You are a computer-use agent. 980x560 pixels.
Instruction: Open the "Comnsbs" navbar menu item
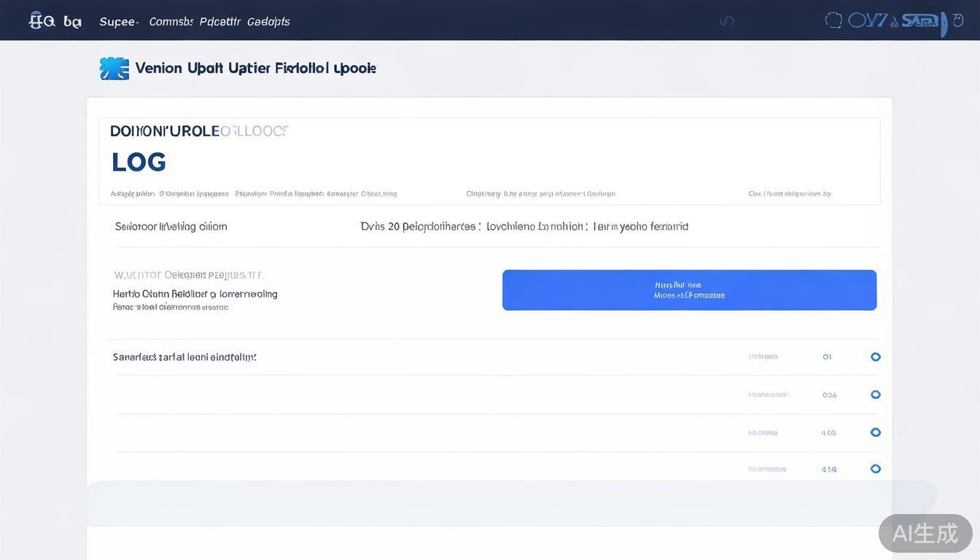(171, 22)
